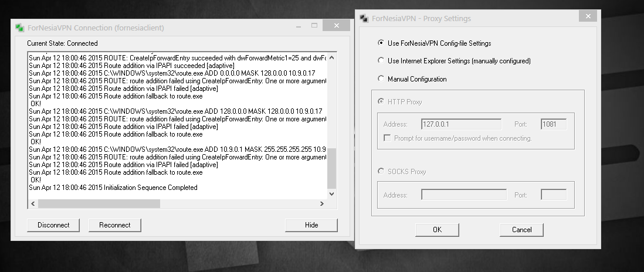Click the log scroll right arrow
This screenshot has width=644, height=272.
click(x=322, y=203)
